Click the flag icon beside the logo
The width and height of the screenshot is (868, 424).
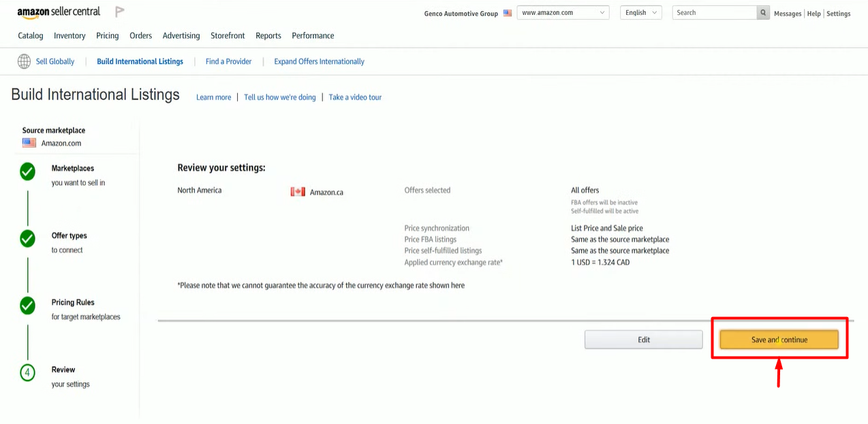pyautogui.click(x=119, y=12)
